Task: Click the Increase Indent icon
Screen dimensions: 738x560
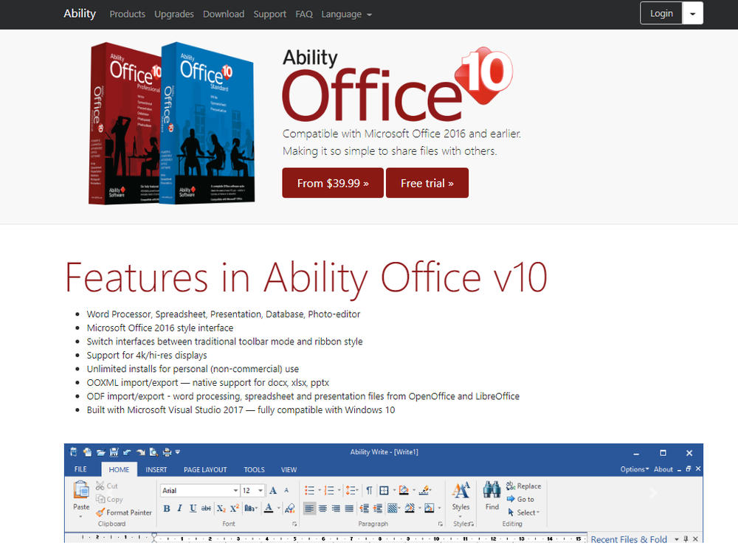Action: pyautogui.click(x=377, y=508)
